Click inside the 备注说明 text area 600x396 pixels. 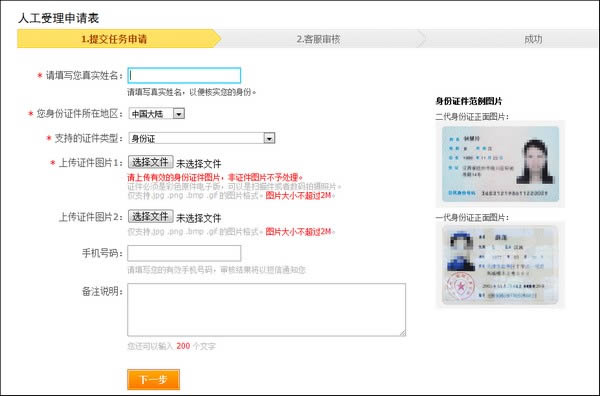pyautogui.click(x=266, y=310)
